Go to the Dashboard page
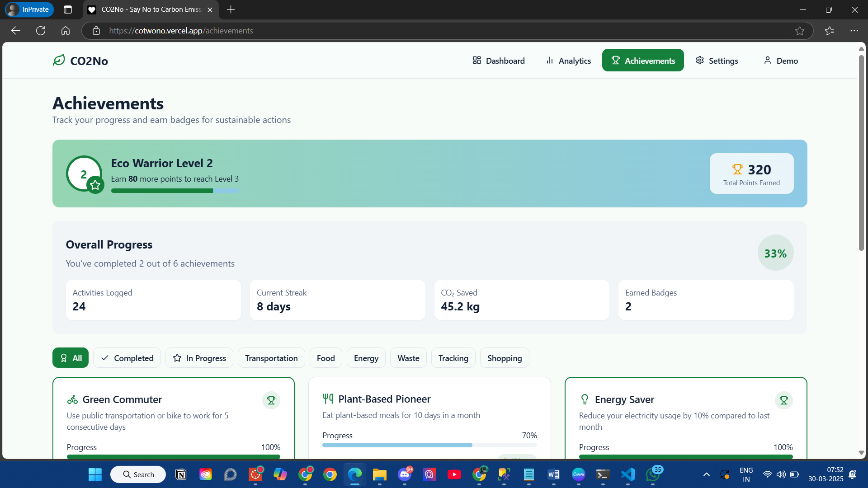This screenshot has height=488, width=868. (x=499, y=61)
